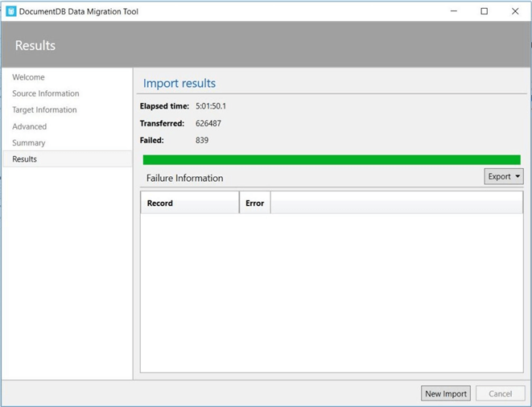The image size is (532, 407).
Task: Select Target Information in the sidebar
Action: [x=44, y=110]
